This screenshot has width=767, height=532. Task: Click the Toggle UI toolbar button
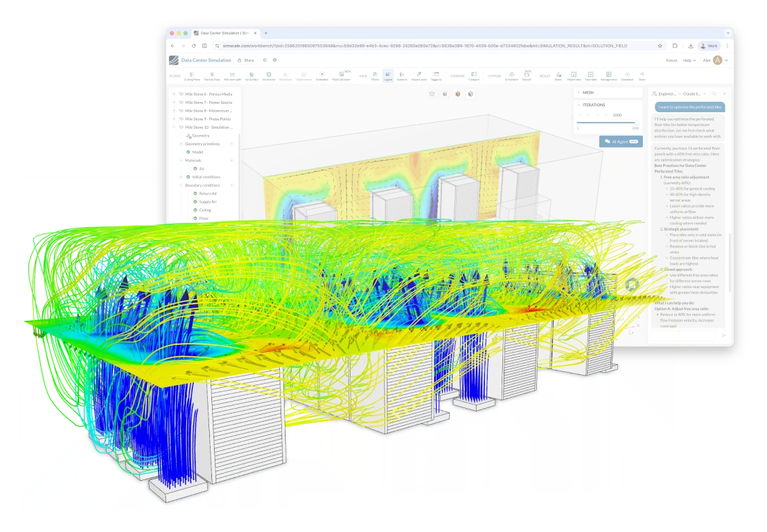(436, 76)
